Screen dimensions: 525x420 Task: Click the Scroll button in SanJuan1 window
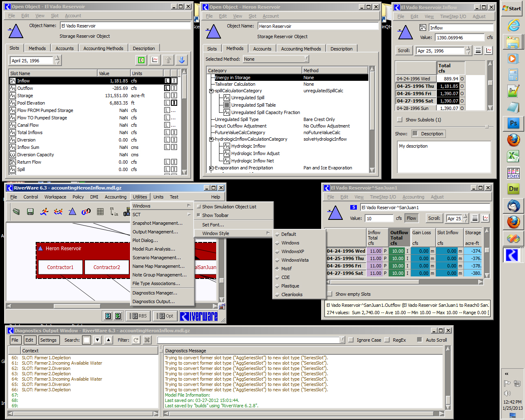coord(434,218)
